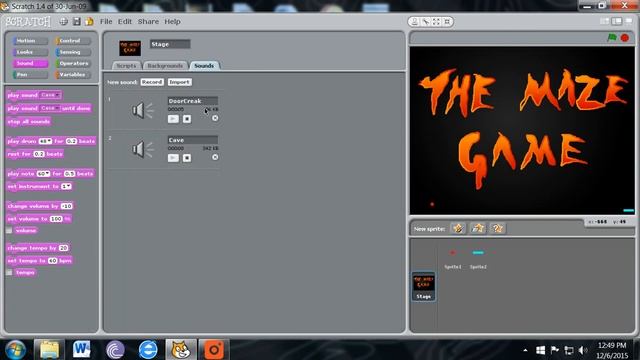Open Internet Explorer from taskbar
Screen dimensions: 640x360
148,350
